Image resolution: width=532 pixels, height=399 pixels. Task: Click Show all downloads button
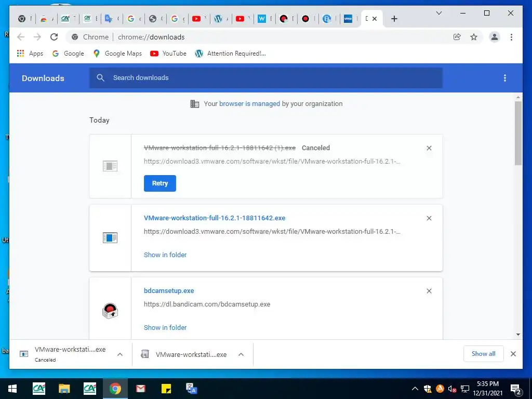coord(483,354)
